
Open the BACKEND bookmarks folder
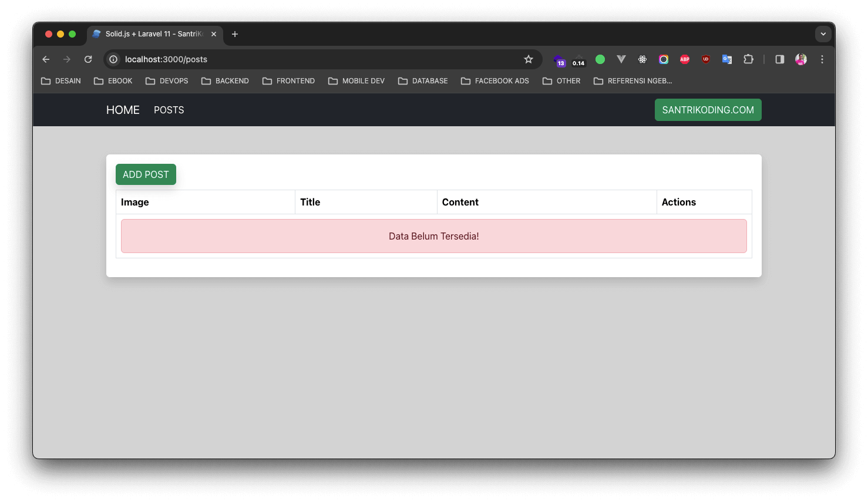[x=225, y=81]
